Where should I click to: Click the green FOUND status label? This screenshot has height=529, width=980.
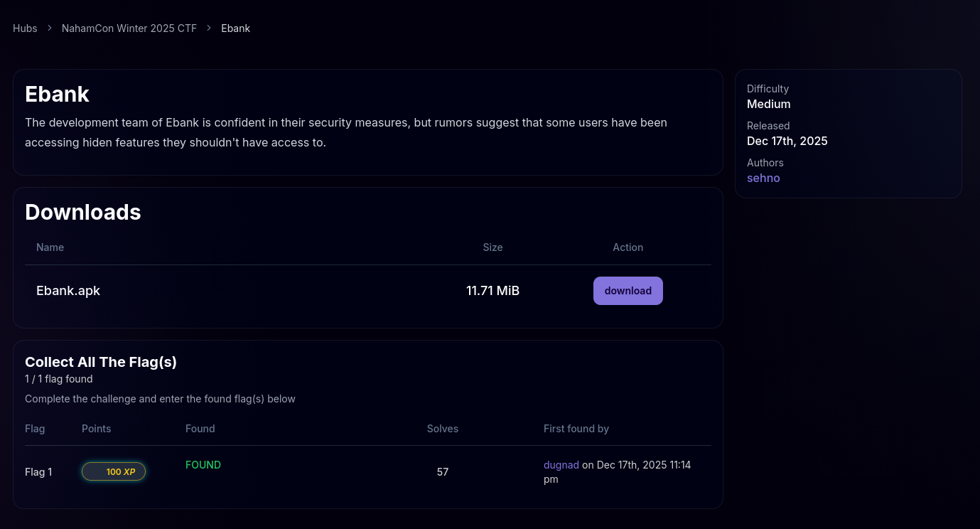pyautogui.click(x=203, y=465)
